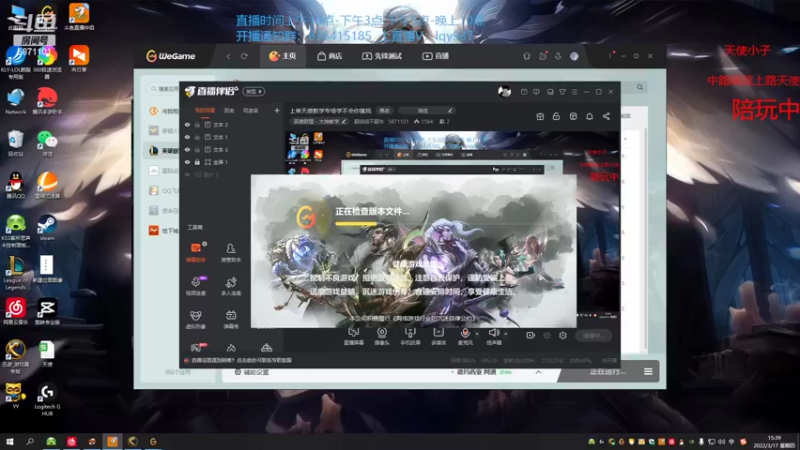The image size is (800, 450).
Task: Switch to the first highlighted scene tab
Action: (205, 110)
